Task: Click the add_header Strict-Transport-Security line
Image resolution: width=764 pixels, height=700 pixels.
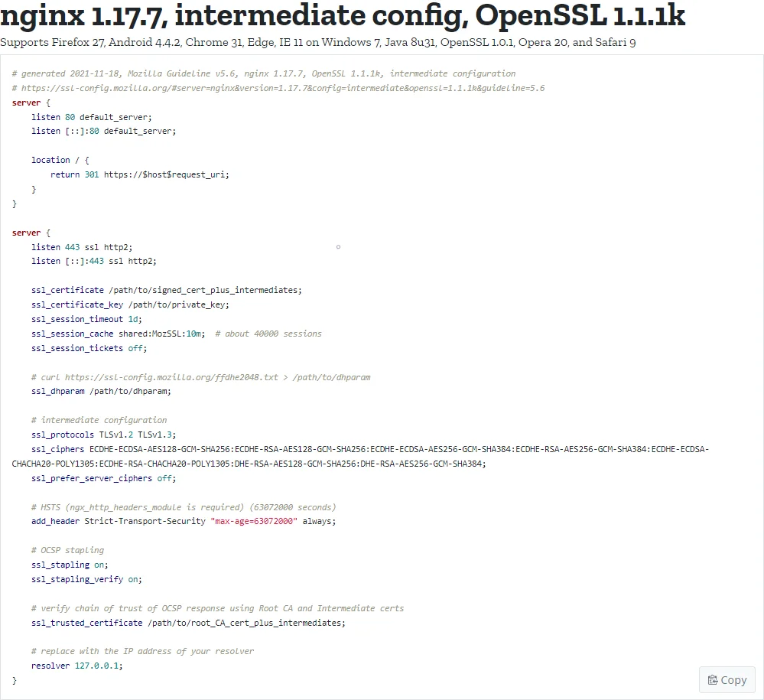Action: coord(184,522)
